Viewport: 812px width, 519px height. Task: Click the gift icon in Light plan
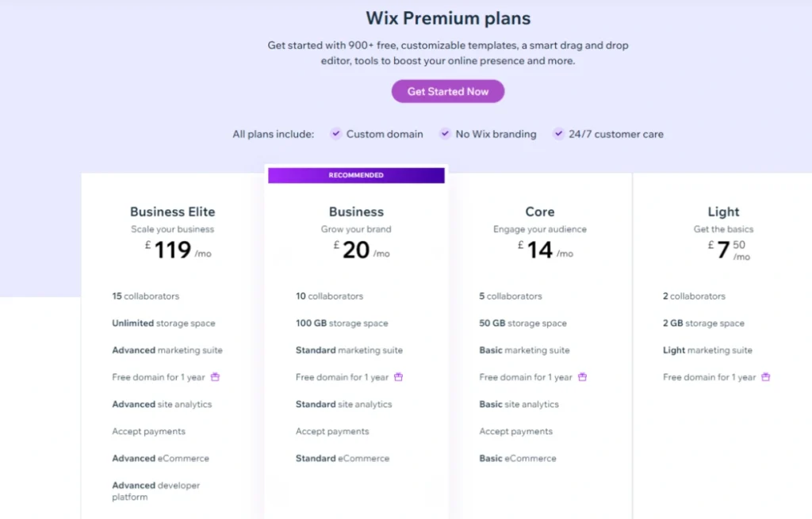coord(764,377)
